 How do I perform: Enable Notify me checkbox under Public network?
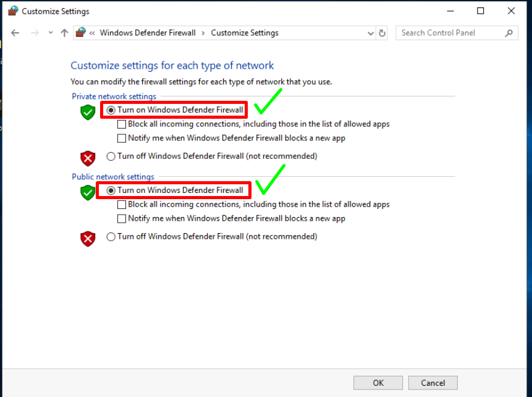(x=122, y=219)
